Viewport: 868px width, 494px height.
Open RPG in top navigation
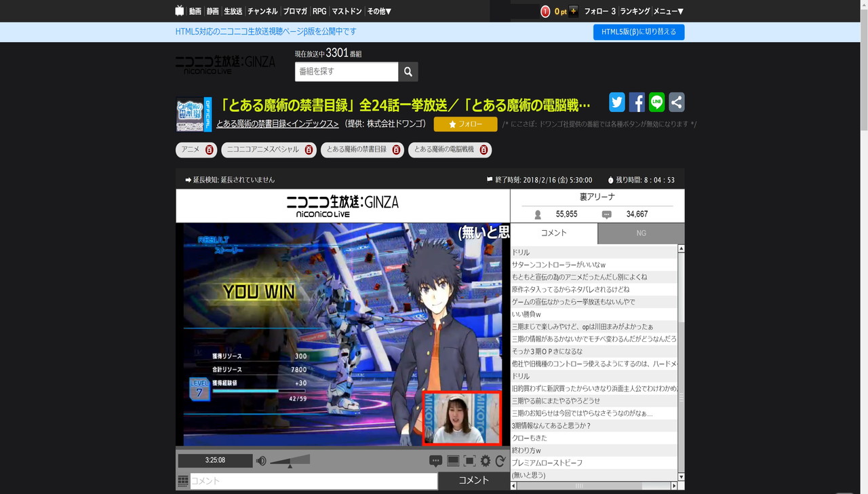pos(319,12)
